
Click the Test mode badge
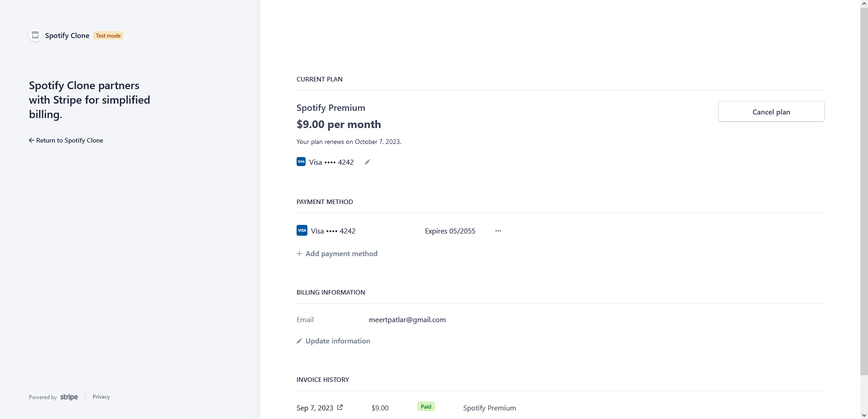point(108,35)
